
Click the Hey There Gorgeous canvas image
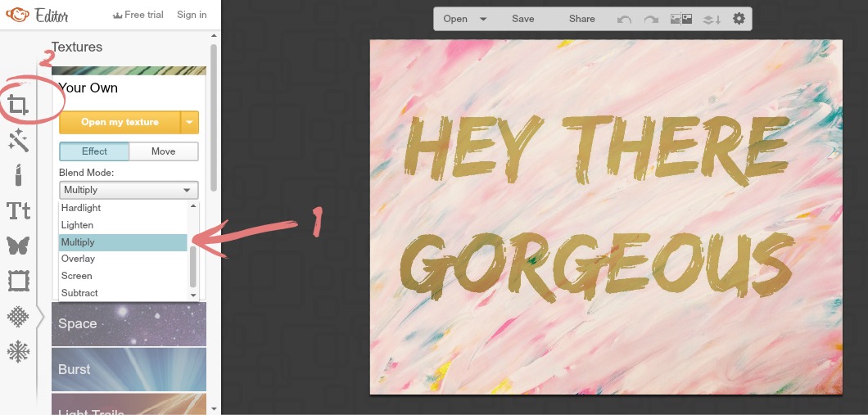pyautogui.click(x=606, y=217)
